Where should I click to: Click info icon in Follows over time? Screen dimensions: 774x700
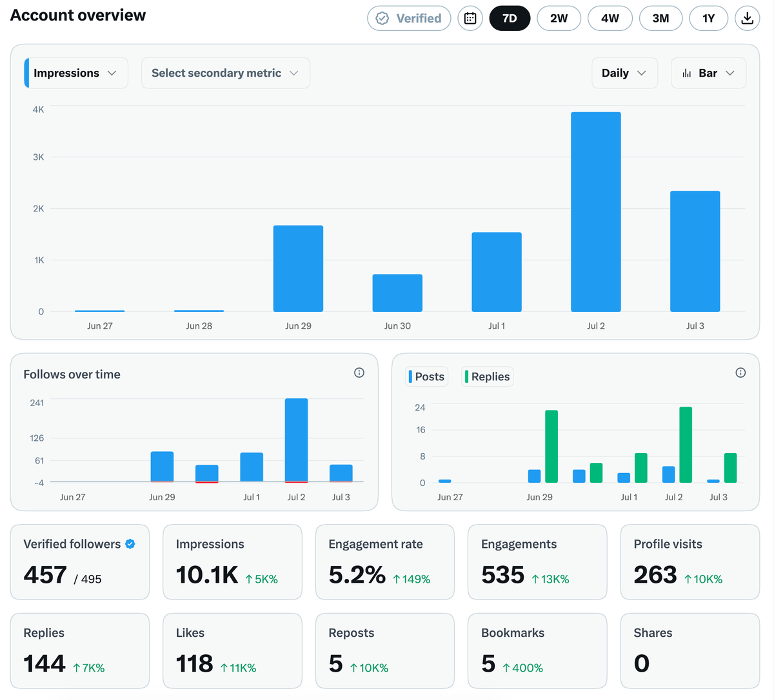[x=359, y=373]
